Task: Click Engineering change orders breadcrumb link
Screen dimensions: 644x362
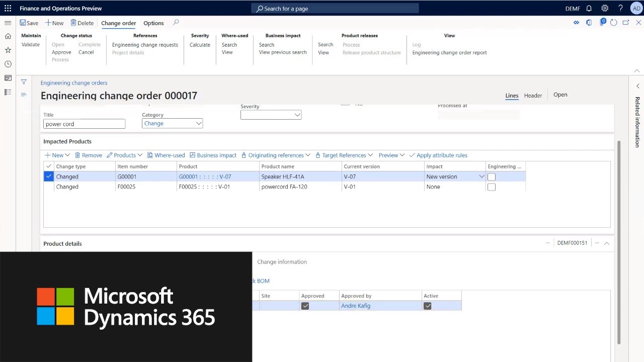Action: click(x=74, y=83)
